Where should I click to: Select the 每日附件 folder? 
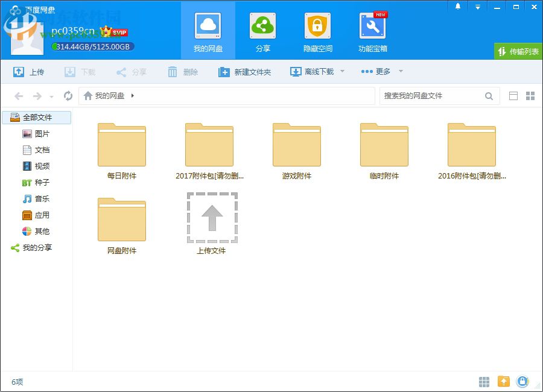coord(121,151)
